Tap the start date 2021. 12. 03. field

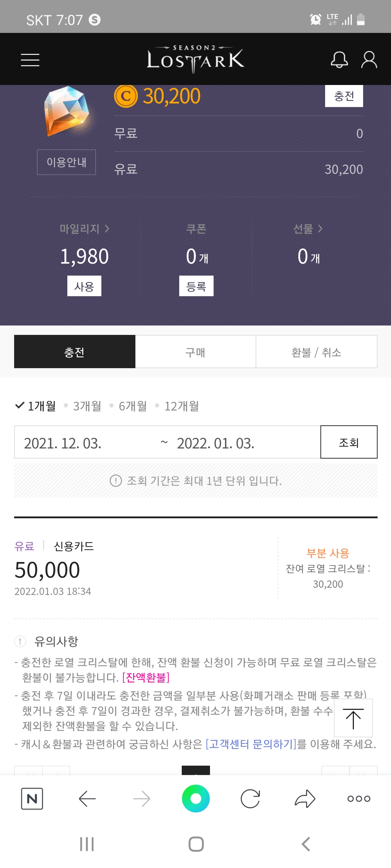click(x=63, y=443)
